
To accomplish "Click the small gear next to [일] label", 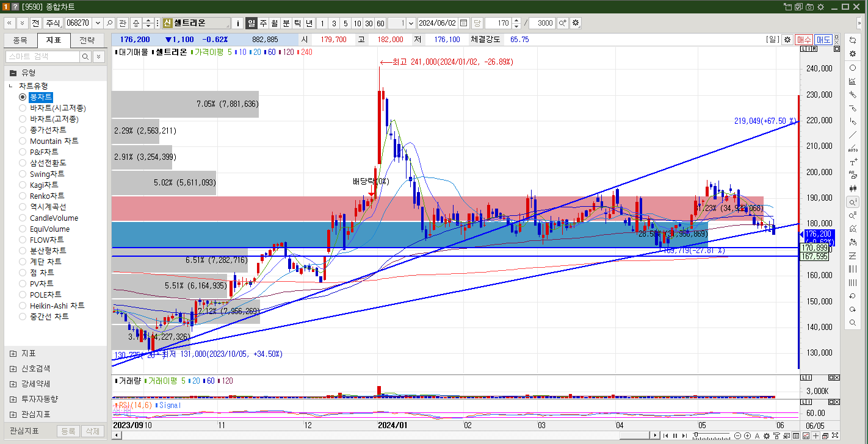I will (787, 39).
